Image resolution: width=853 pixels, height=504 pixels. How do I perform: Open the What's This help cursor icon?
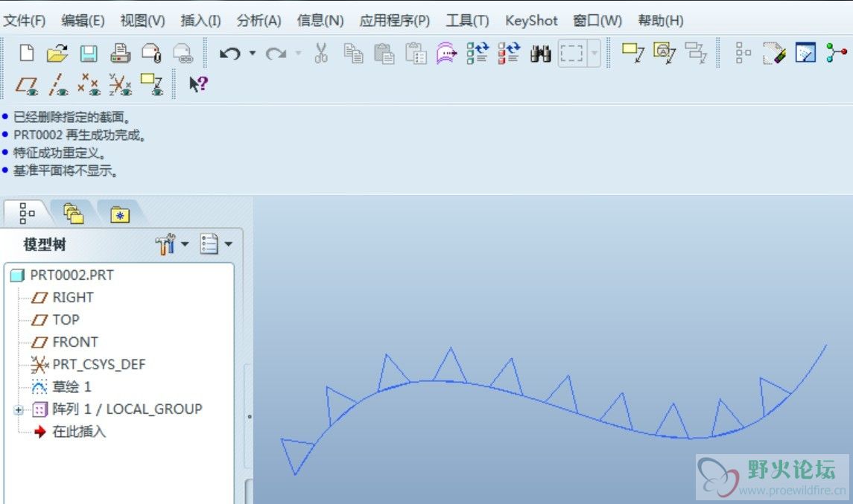[x=198, y=83]
